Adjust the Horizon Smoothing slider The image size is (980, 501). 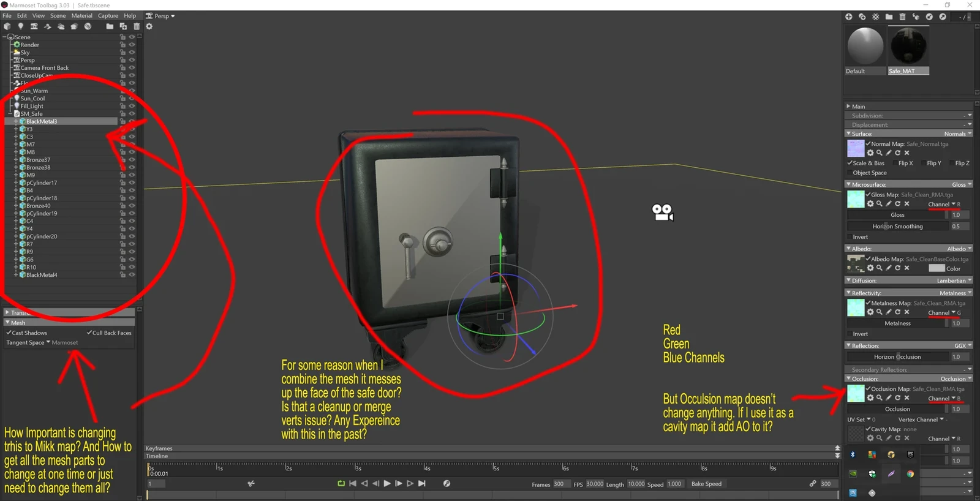coord(897,227)
